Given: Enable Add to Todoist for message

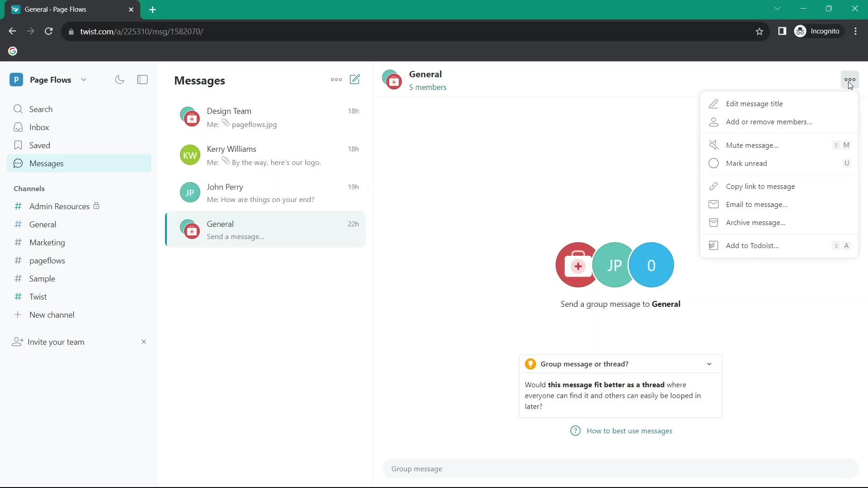Looking at the screenshot, I should click(x=752, y=245).
